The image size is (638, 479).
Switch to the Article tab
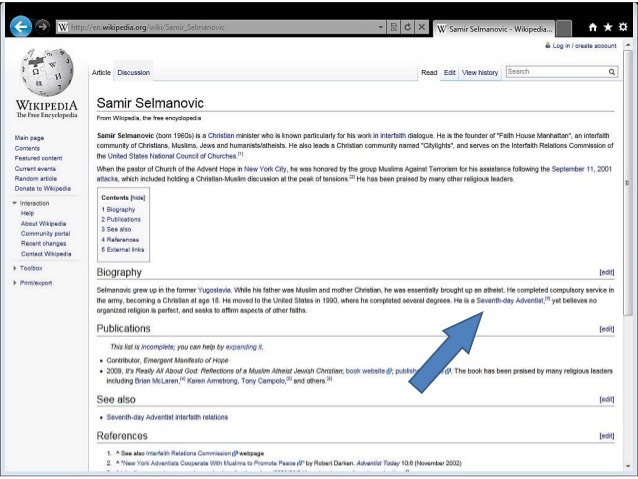pos(101,72)
